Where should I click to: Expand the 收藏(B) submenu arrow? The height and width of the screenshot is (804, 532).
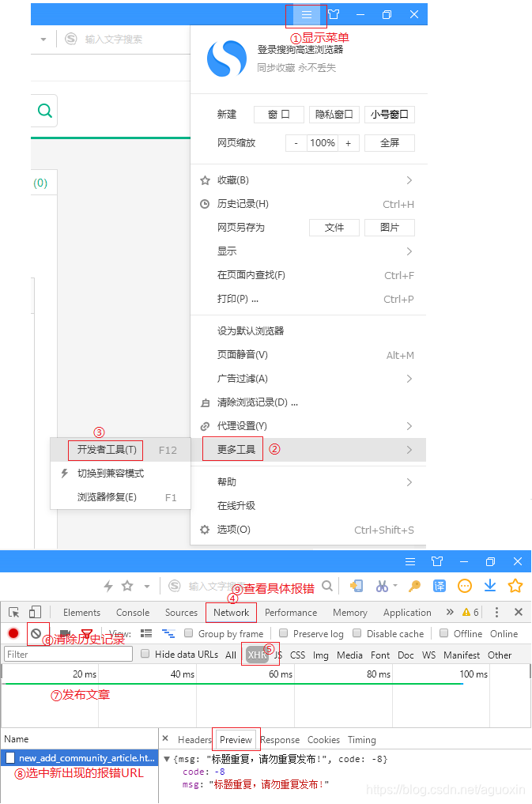(x=409, y=180)
